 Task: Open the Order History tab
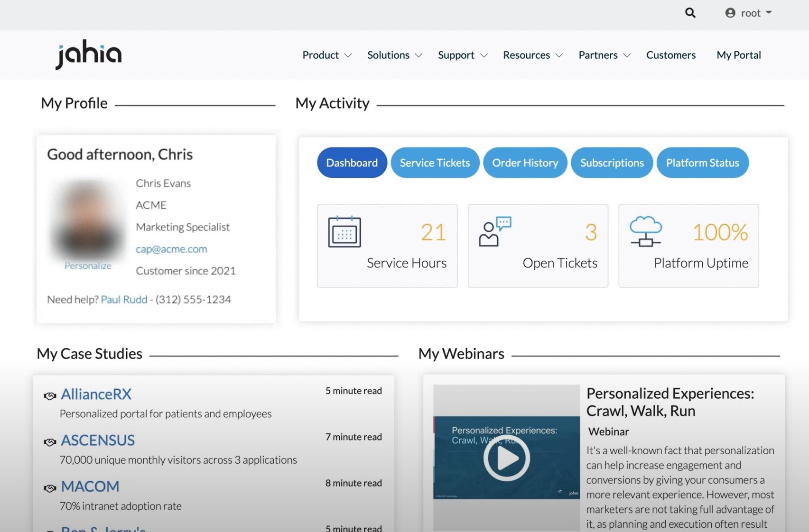coord(525,163)
